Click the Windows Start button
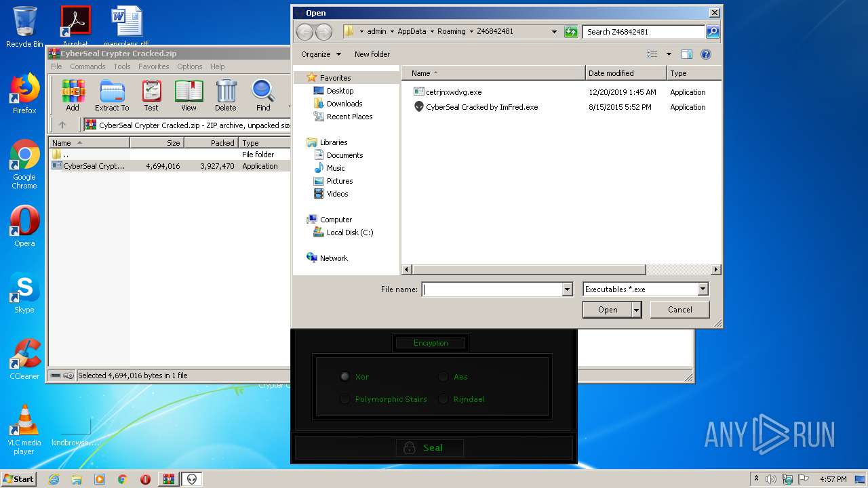 click(x=19, y=479)
